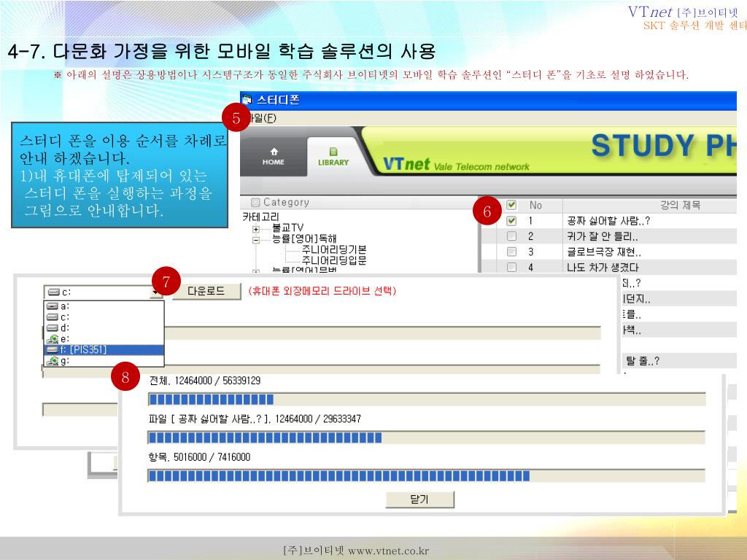The height and width of the screenshot is (560, 747).
Task: Choose drive a: from the drive list
Action: 104,306
